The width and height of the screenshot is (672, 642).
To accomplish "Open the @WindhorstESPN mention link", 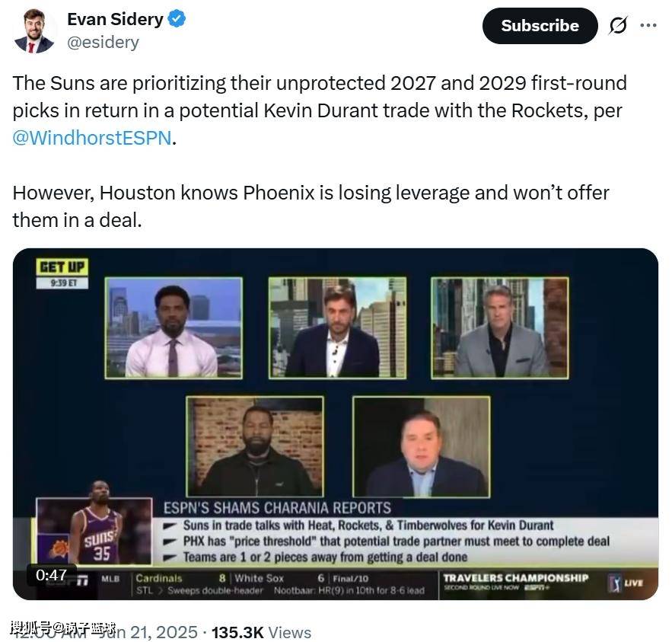I will pyautogui.click(x=92, y=138).
